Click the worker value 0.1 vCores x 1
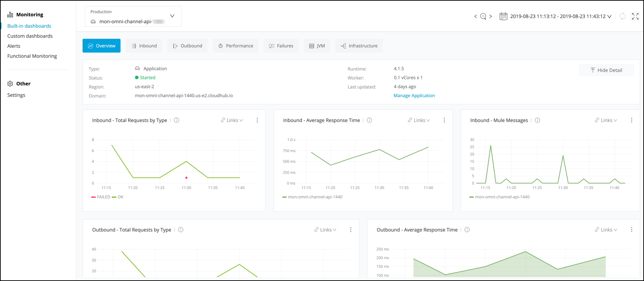This screenshot has height=281, width=644. point(408,77)
